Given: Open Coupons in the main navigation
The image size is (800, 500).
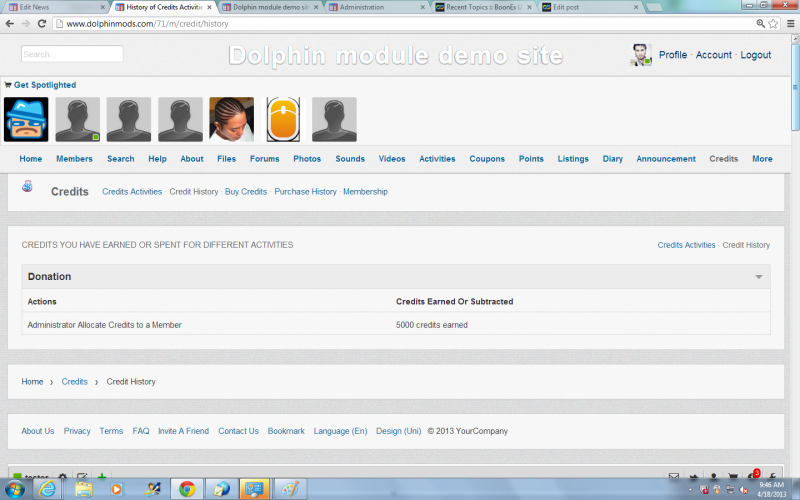Looking at the screenshot, I should 487,159.
